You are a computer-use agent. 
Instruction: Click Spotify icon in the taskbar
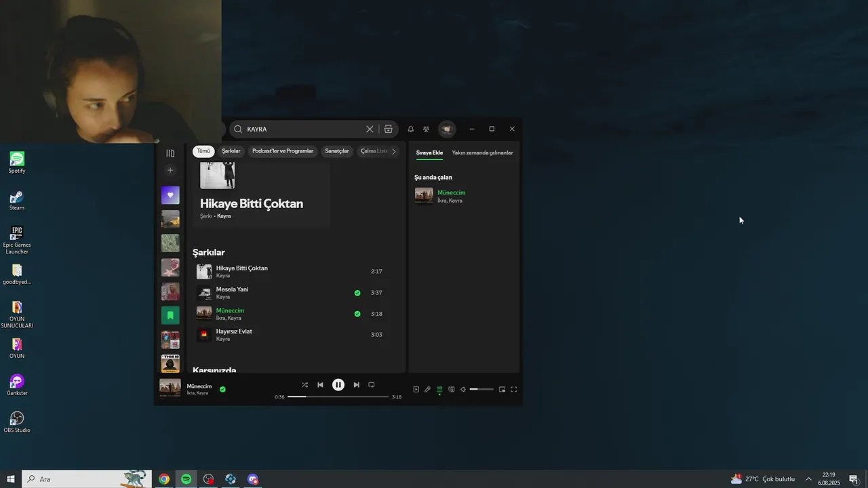click(186, 479)
